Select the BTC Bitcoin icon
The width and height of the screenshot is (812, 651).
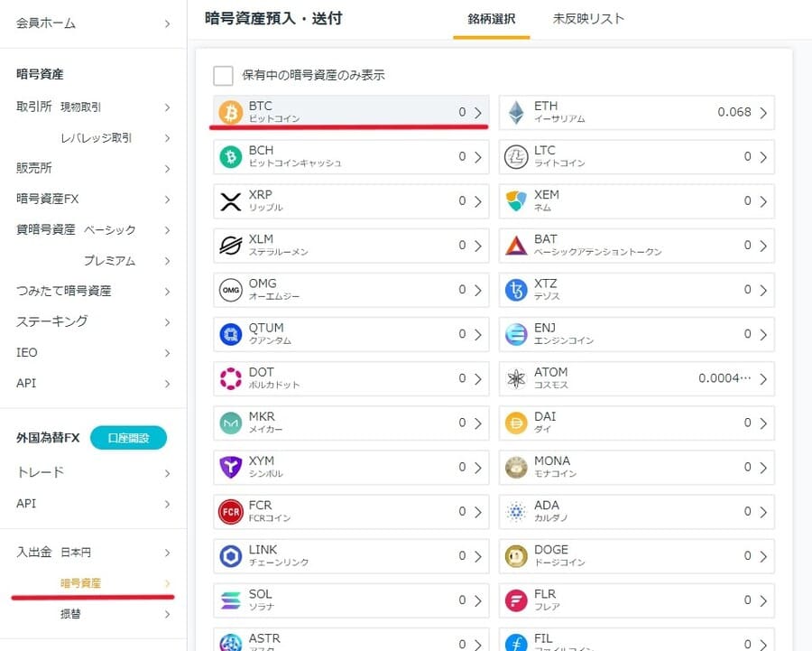pos(228,111)
